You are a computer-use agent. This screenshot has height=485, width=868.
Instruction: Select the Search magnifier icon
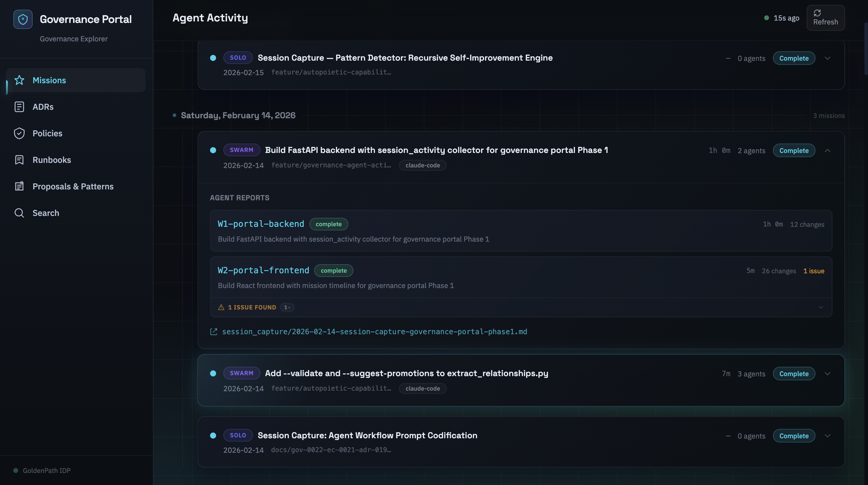coord(19,213)
